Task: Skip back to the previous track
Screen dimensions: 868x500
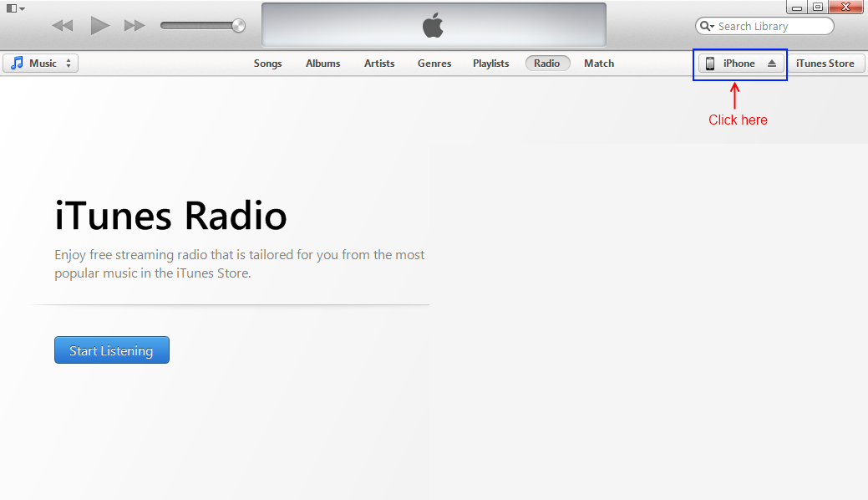Action: pos(63,25)
